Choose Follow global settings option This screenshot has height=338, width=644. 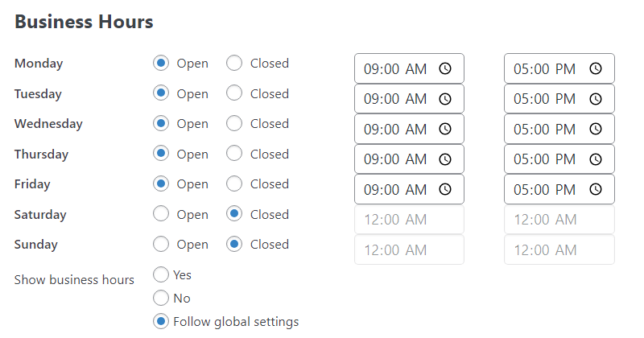(161, 322)
